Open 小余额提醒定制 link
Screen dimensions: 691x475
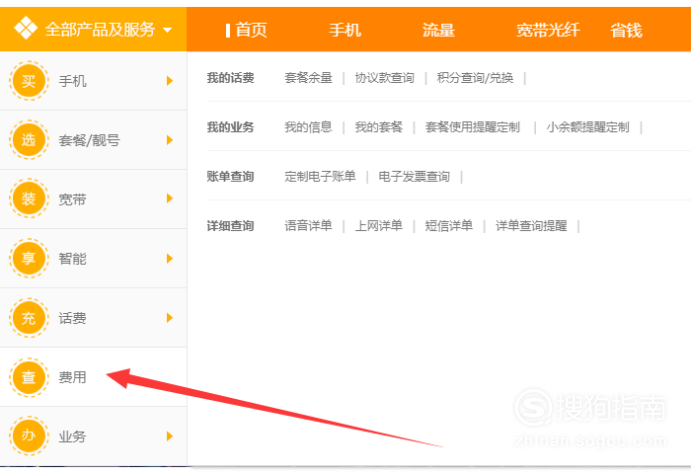pos(588,127)
